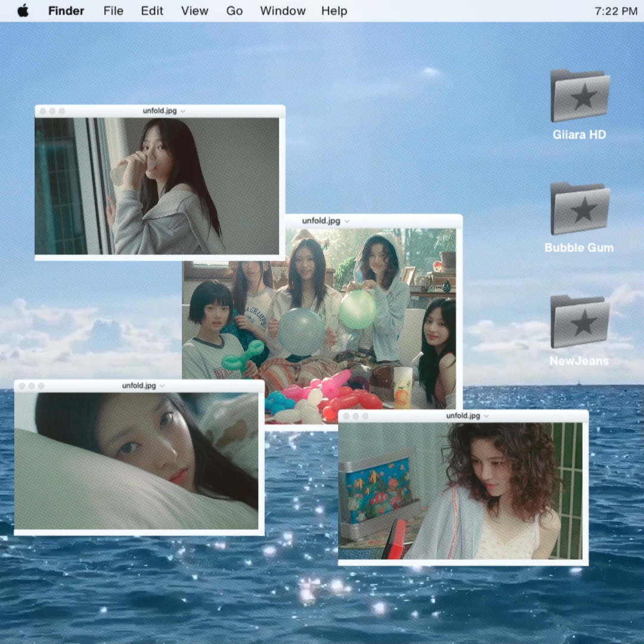Click the Apple menu icon
This screenshot has width=644, height=644.
coord(24,10)
